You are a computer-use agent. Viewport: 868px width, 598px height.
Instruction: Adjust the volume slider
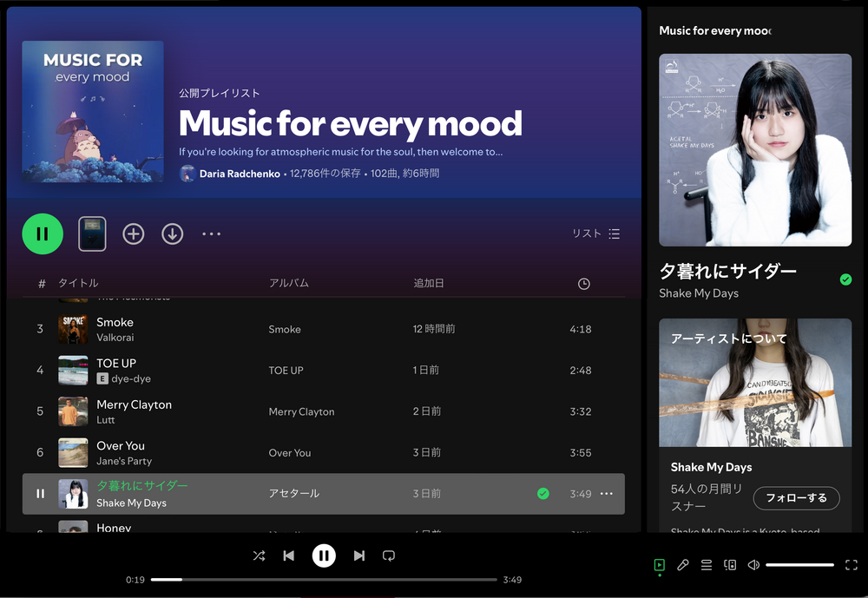[800, 565]
